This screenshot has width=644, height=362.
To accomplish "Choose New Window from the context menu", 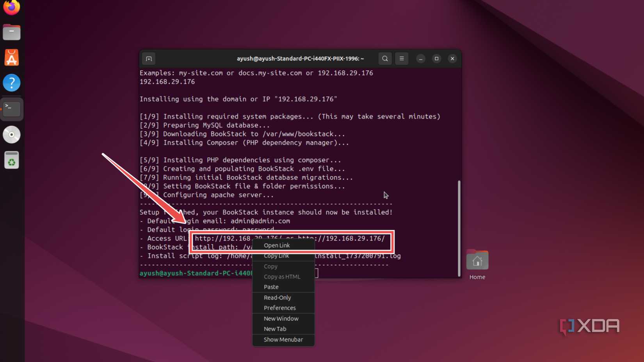I will [281, 318].
